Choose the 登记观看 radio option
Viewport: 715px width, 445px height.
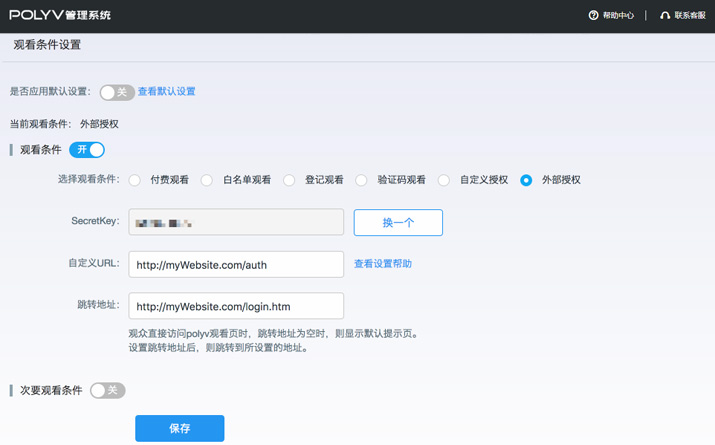289,181
